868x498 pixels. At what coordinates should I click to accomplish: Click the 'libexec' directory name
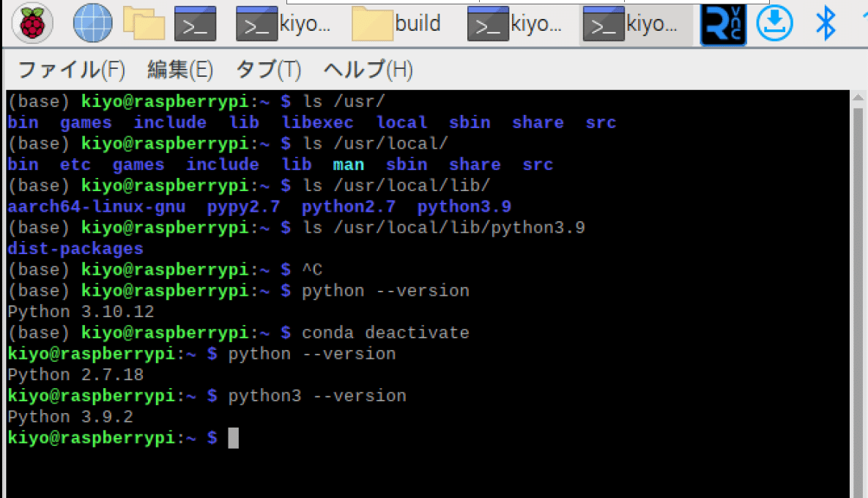317,122
